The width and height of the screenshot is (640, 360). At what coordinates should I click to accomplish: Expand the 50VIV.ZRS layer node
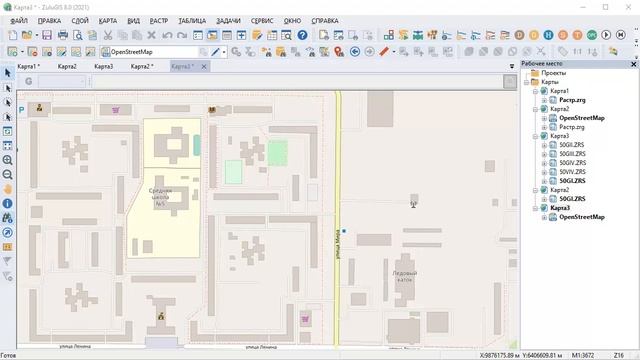[544, 172]
